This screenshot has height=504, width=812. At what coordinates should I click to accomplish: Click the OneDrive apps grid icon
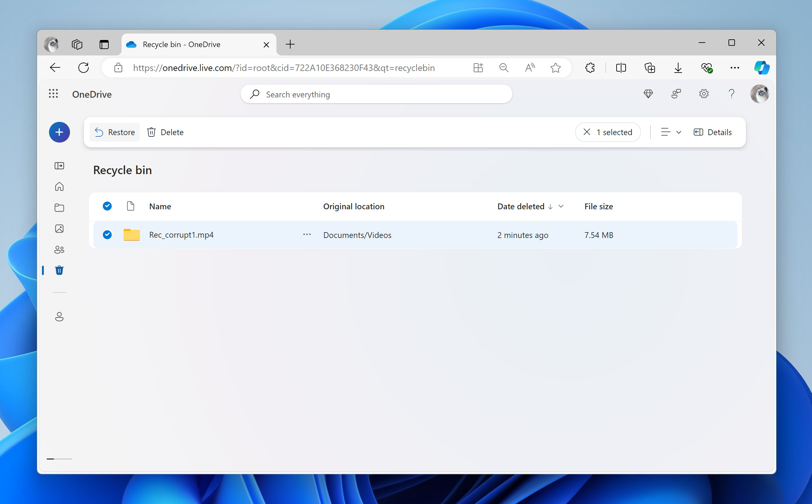click(54, 94)
